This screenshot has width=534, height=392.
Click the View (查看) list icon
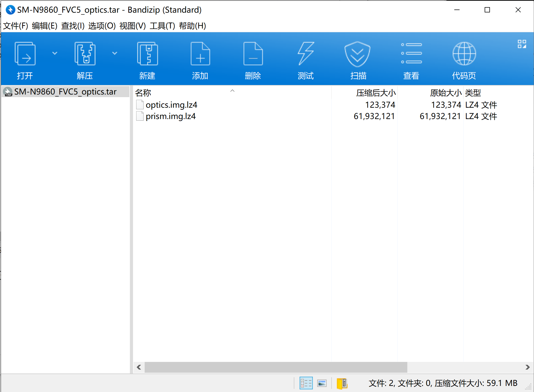(411, 54)
